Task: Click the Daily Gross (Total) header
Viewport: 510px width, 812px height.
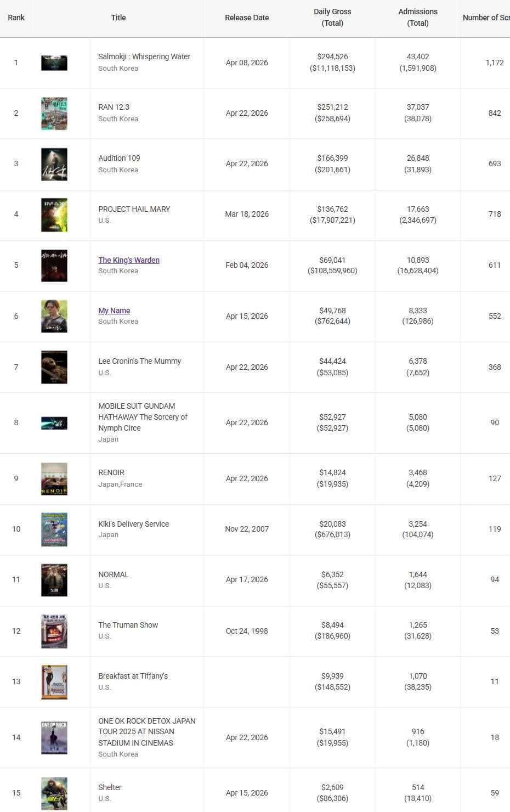Action: (x=332, y=18)
